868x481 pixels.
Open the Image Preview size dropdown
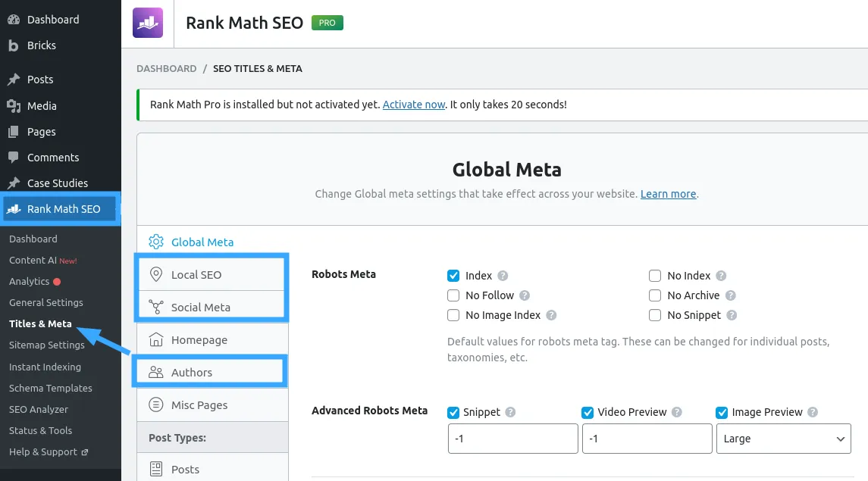click(x=783, y=439)
